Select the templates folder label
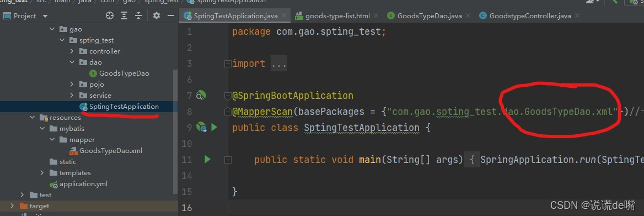 [75, 173]
